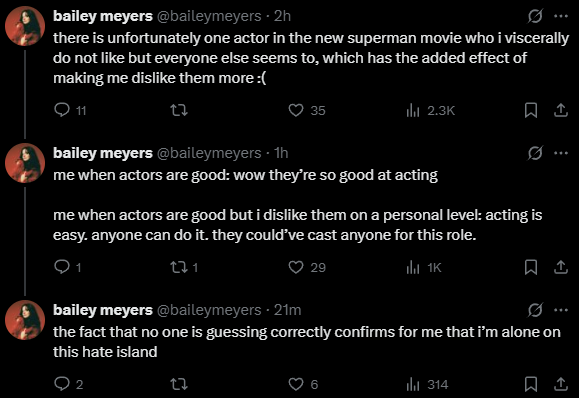Open more options on the 2h tweet
The image size is (579, 398).
561,16
